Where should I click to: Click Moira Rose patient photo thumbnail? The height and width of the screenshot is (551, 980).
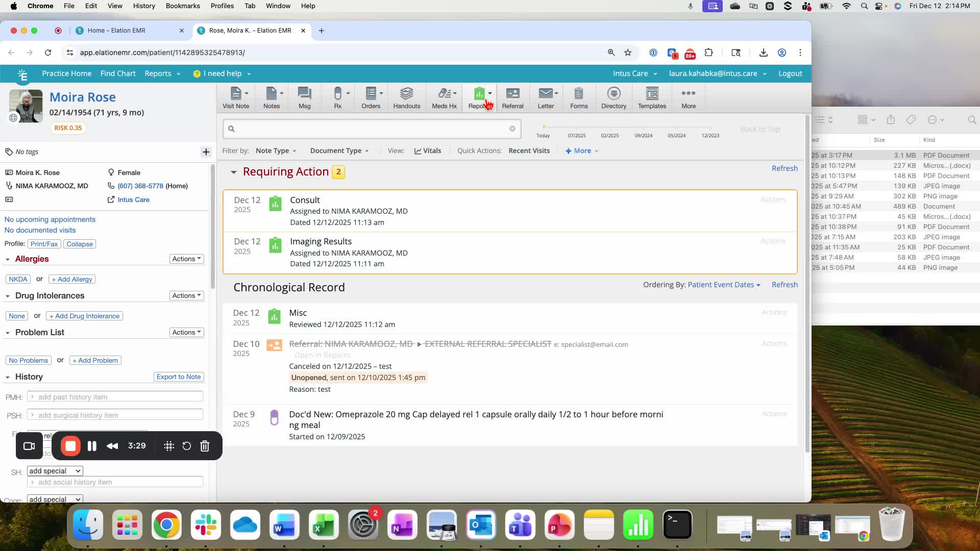(x=26, y=106)
